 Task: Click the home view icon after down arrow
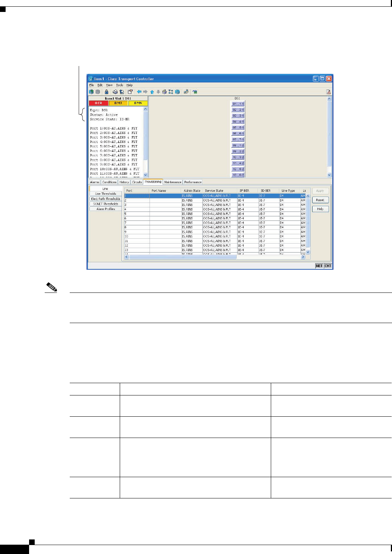[x=164, y=92]
